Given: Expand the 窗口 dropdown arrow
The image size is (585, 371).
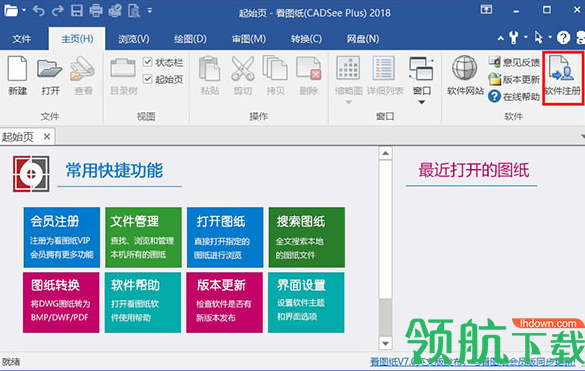Looking at the screenshot, I should (422, 102).
